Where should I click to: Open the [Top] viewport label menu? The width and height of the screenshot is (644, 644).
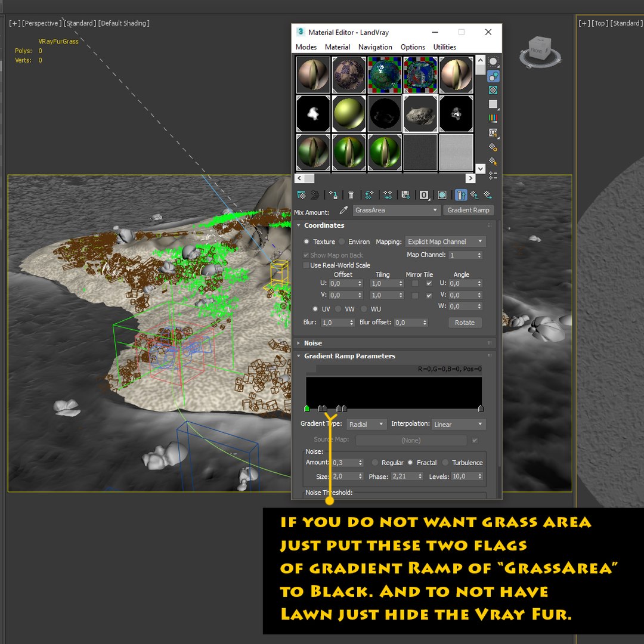(x=600, y=23)
